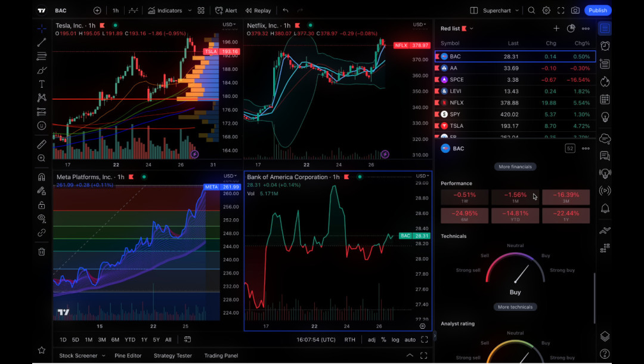Click the search magnifier icon
This screenshot has height=364, width=644.
coord(531,10)
